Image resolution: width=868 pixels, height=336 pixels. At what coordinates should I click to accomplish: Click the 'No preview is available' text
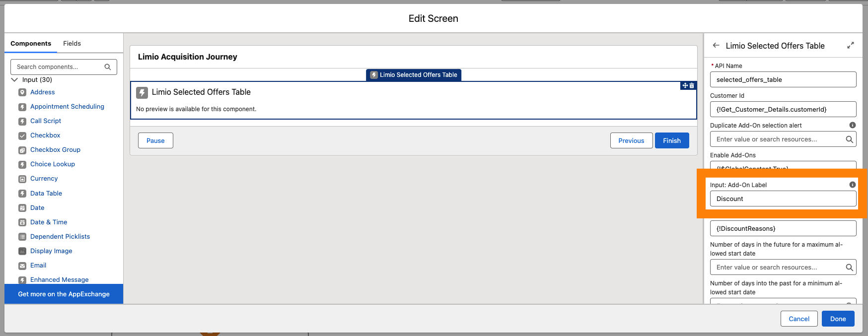tap(196, 109)
